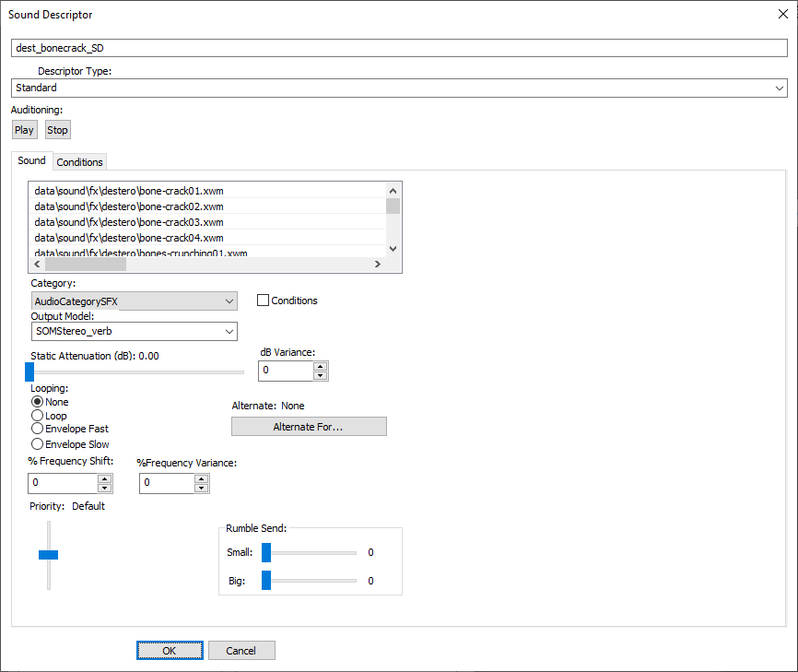Click the Alternate For... button
The width and height of the screenshot is (798, 672).
308,427
